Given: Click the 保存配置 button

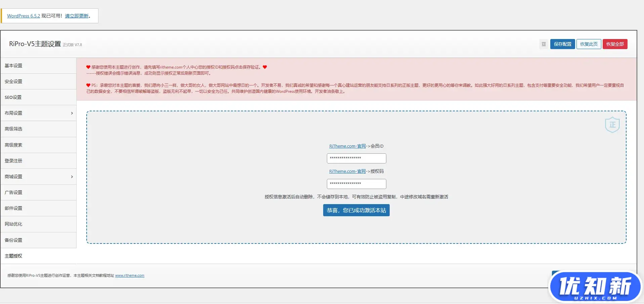Looking at the screenshot, I should click(x=562, y=44).
